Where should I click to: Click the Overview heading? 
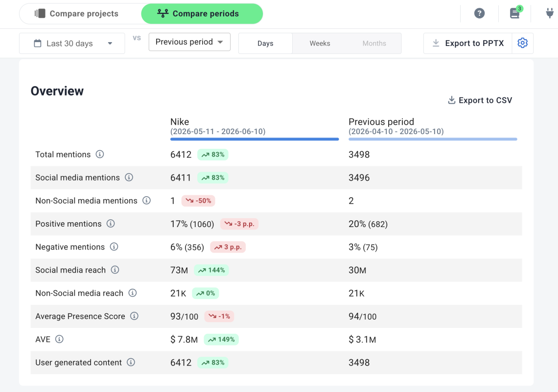tap(57, 91)
